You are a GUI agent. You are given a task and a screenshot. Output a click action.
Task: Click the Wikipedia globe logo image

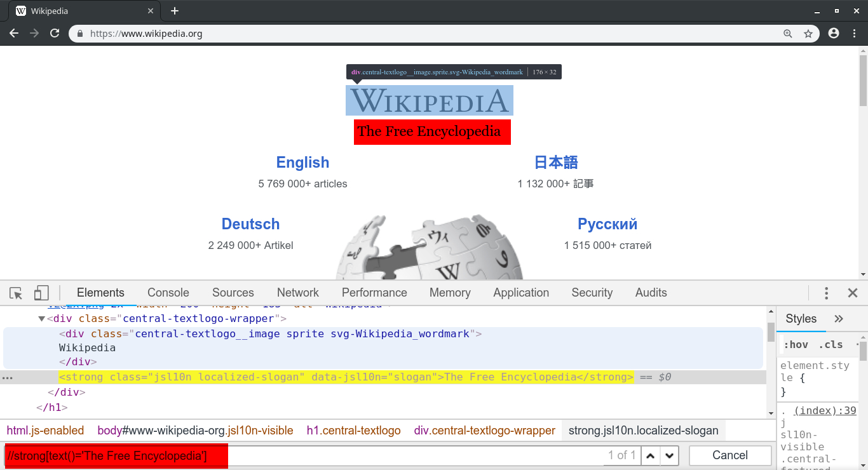click(430, 248)
